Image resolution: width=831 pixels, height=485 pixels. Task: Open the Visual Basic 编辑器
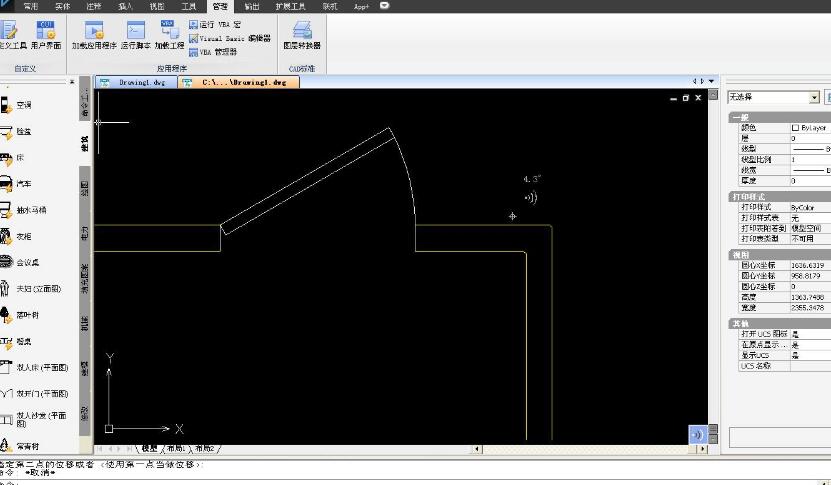(228, 38)
